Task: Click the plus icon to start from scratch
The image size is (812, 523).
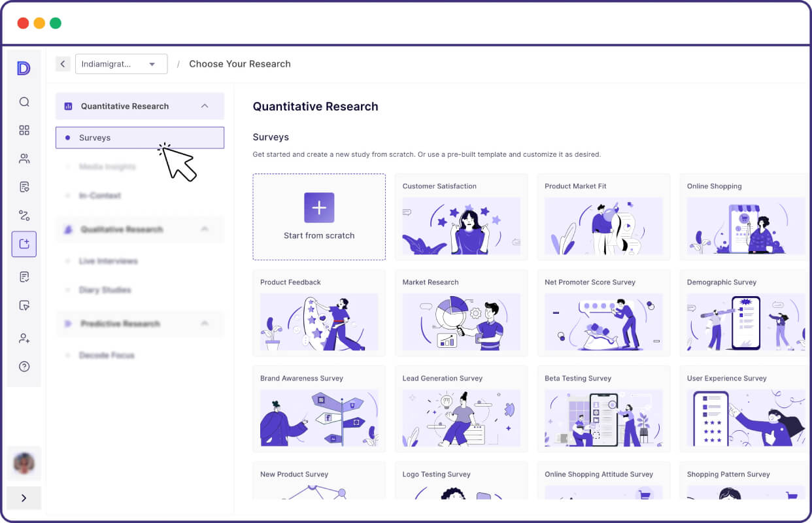Action: pyautogui.click(x=319, y=208)
